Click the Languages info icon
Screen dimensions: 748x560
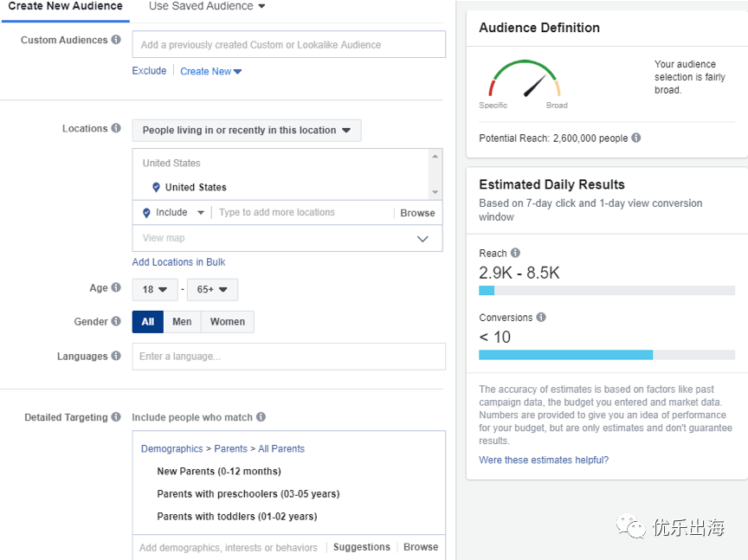116,357
